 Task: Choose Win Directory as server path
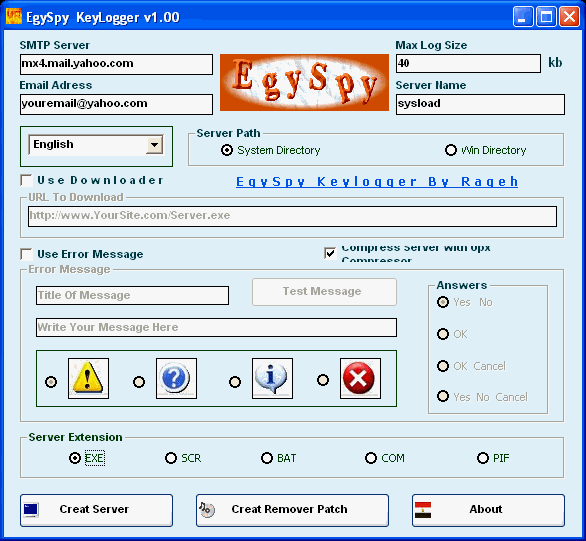[x=451, y=150]
